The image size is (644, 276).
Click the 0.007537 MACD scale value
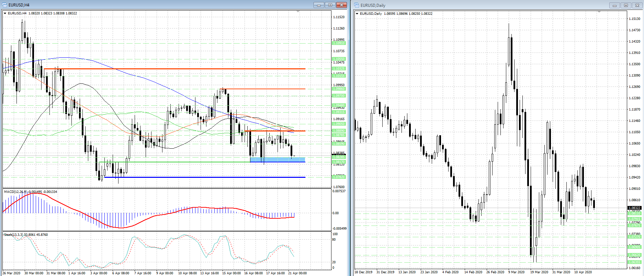tap(339, 191)
